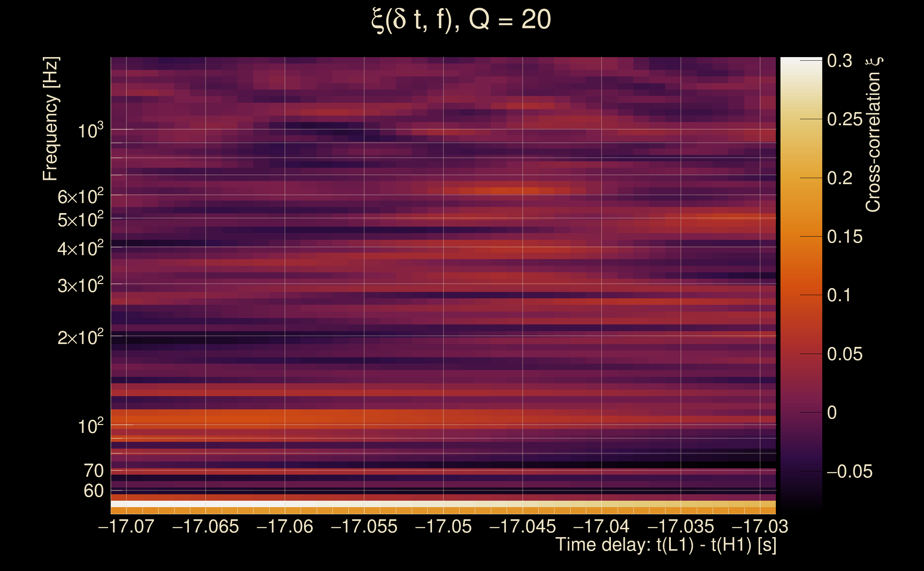Click the Cross-correlation ξ axis title

click(873, 135)
